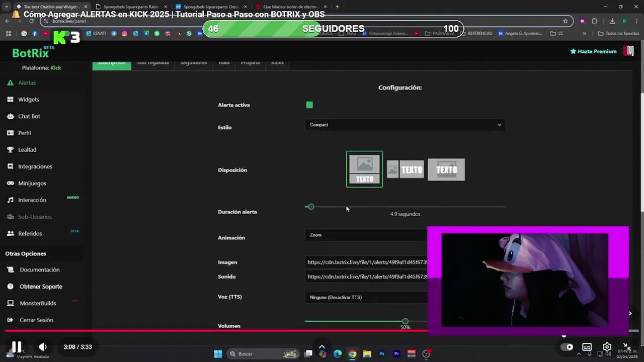Open the Perfil sidebar icon

point(10,133)
